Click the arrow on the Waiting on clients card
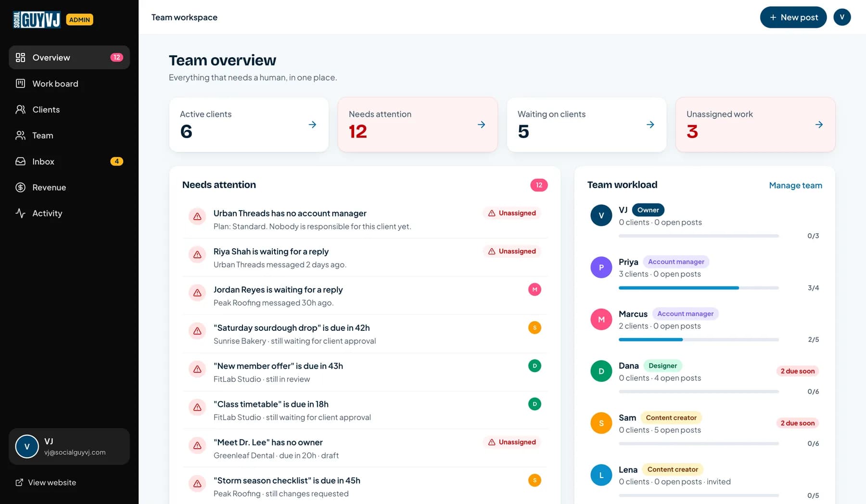 pos(650,125)
